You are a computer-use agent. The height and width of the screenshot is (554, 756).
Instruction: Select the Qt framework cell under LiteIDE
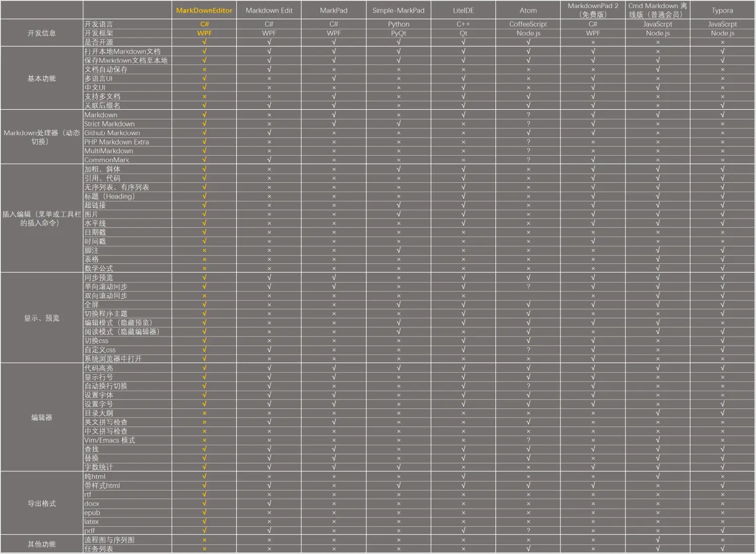(x=463, y=33)
